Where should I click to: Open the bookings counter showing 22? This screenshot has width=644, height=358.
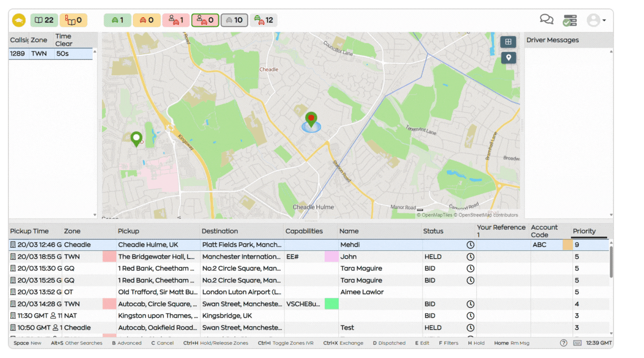(44, 21)
